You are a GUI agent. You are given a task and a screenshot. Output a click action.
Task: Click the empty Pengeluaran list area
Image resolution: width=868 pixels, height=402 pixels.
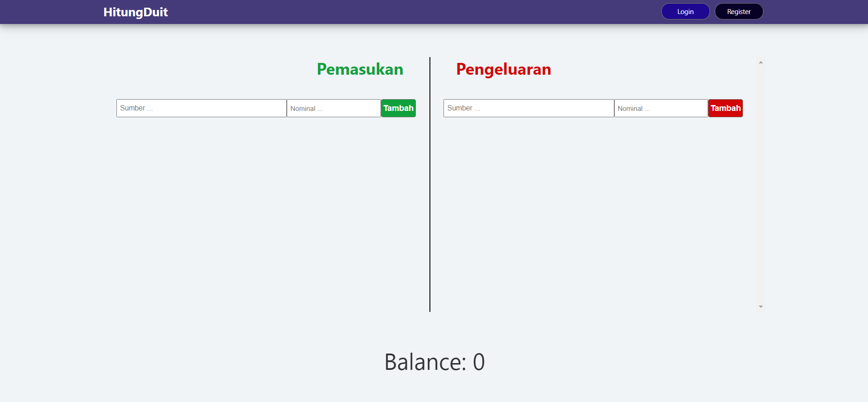[x=593, y=213]
